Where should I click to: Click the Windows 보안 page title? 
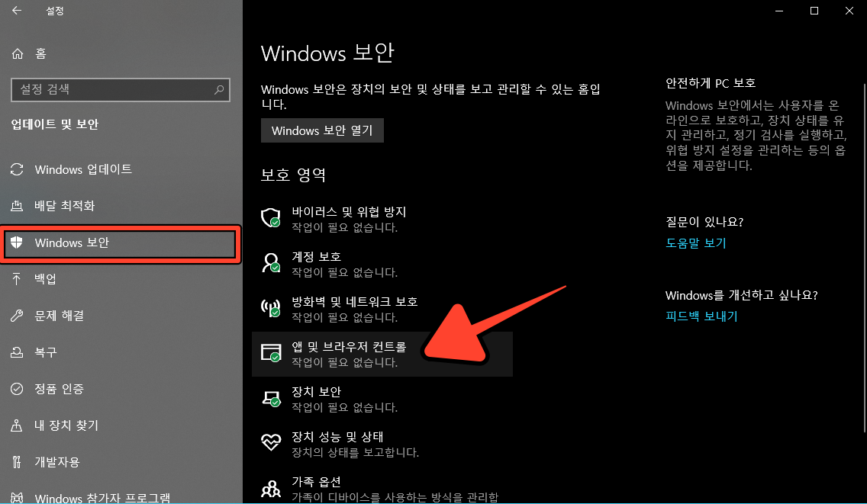327,53
